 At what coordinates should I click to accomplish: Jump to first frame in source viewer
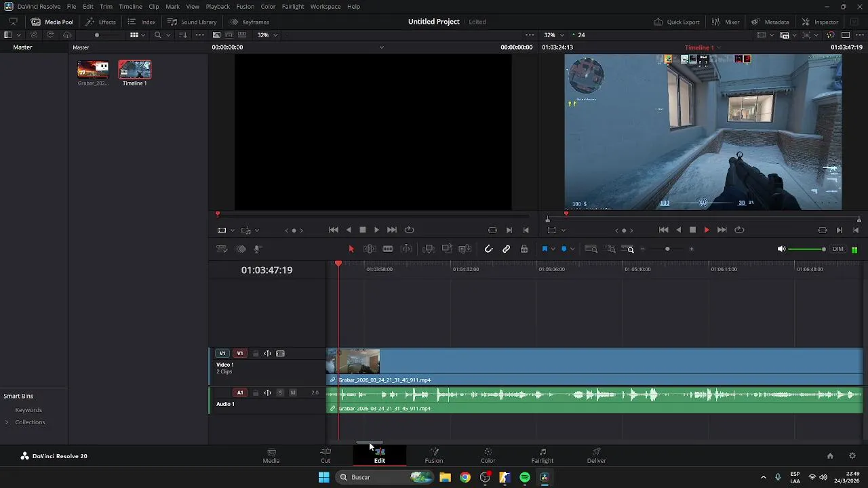click(334, 230)
